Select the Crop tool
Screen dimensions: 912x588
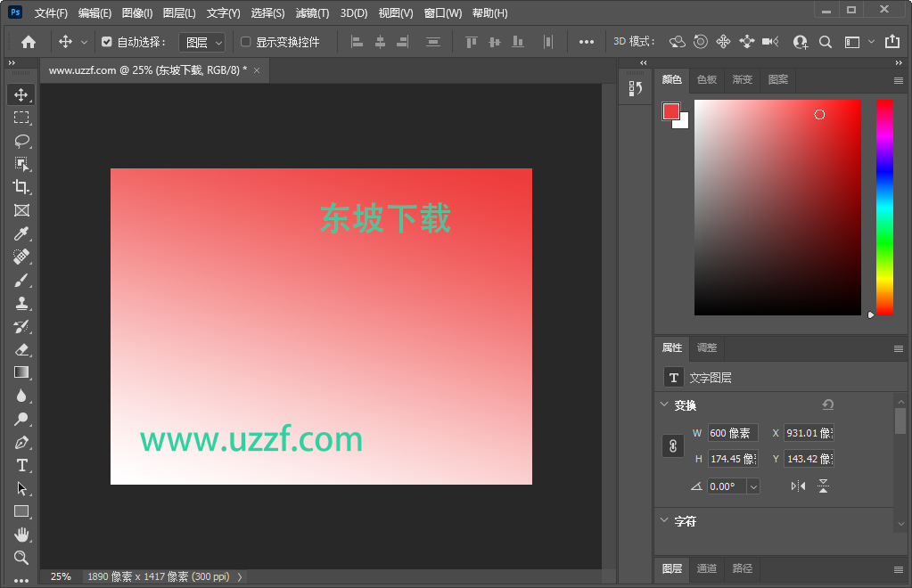point(21,187)
